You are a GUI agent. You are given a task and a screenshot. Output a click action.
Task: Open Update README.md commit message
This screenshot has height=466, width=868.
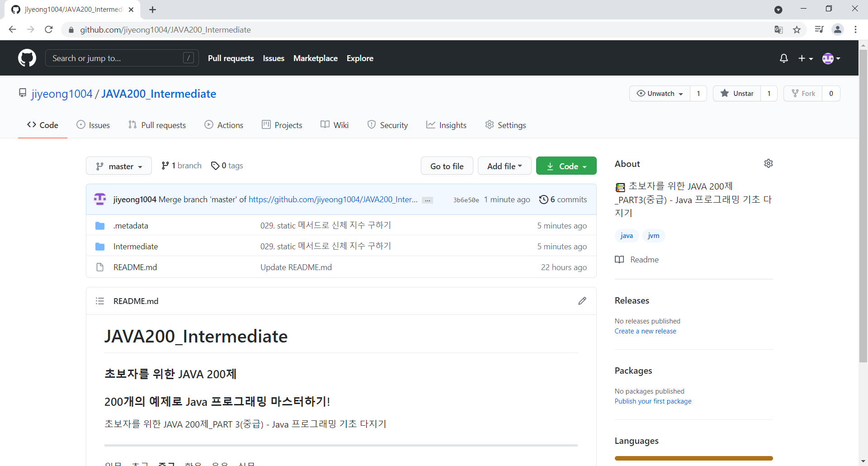[x=296, y=267]
